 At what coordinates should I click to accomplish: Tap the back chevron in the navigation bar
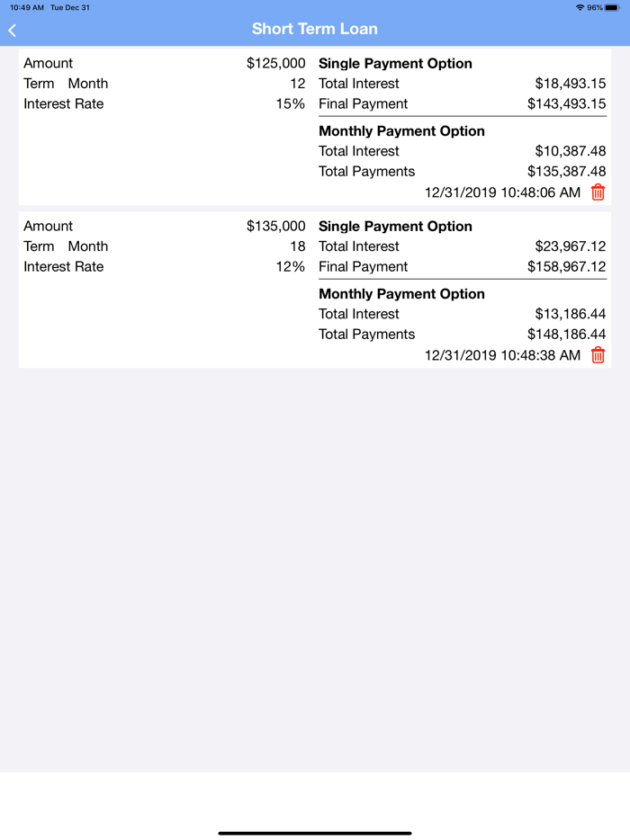(12, 30)
